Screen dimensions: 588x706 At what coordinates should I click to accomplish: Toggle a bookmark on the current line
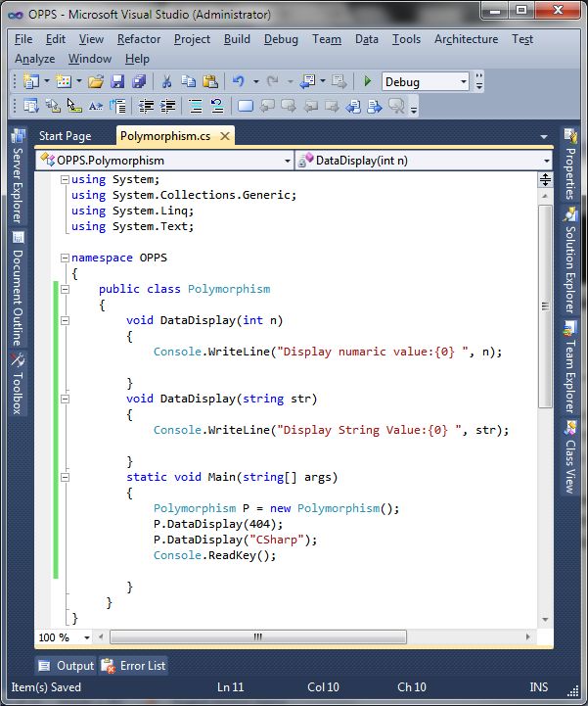click(x=246, y=107)
